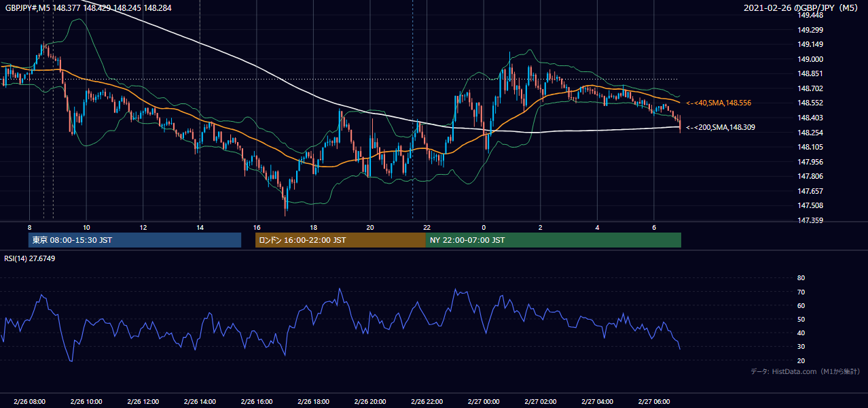Click price level 148.552 on axis
Image resolution: width=868 pixels, height=408 pixels.
click(810, 103)
